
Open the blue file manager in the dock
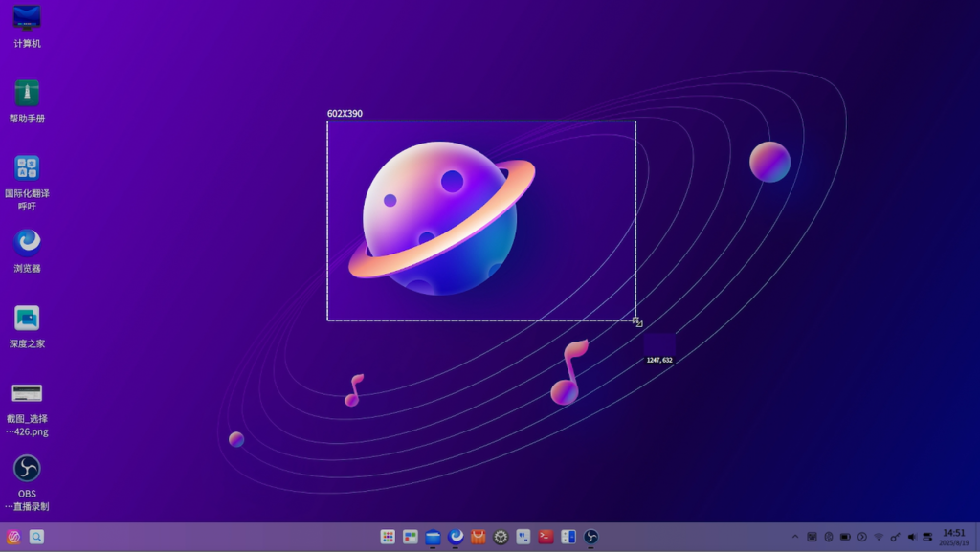[434, 537]
